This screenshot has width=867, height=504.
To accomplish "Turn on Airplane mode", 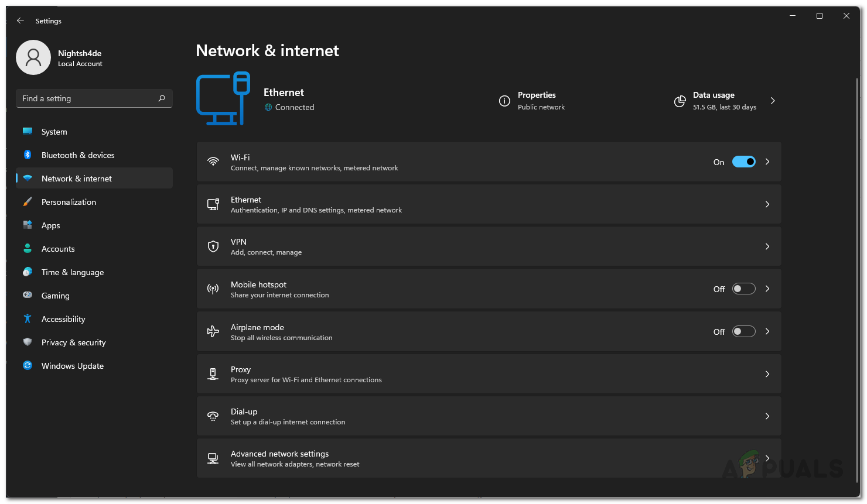I will [743, 331].
